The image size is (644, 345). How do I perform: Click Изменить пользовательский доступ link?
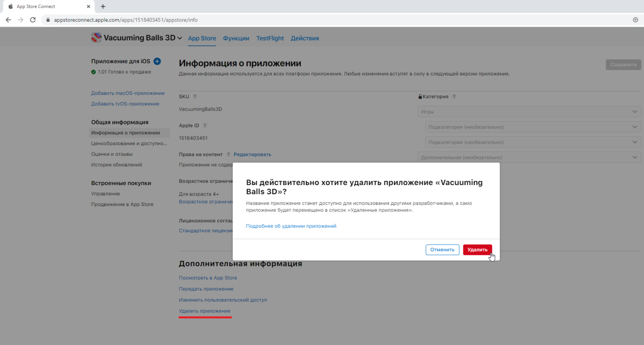tap(223, 300)
